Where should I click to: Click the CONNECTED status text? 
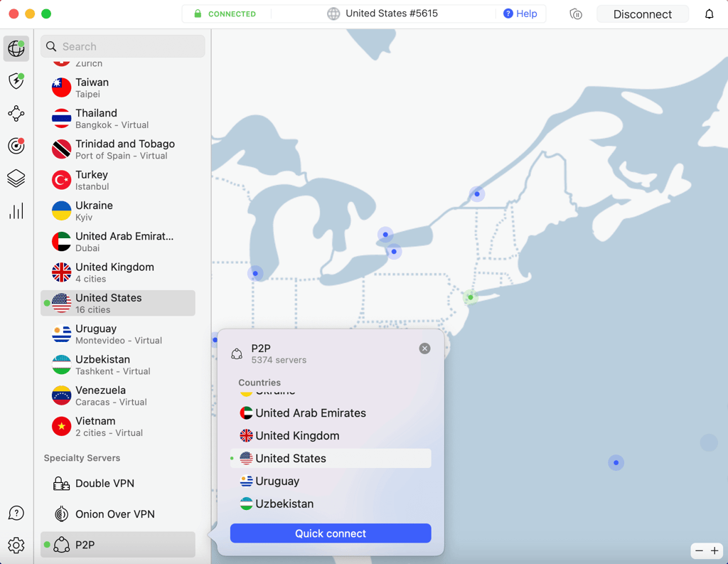pyautogui.click(x=232, y=14)
